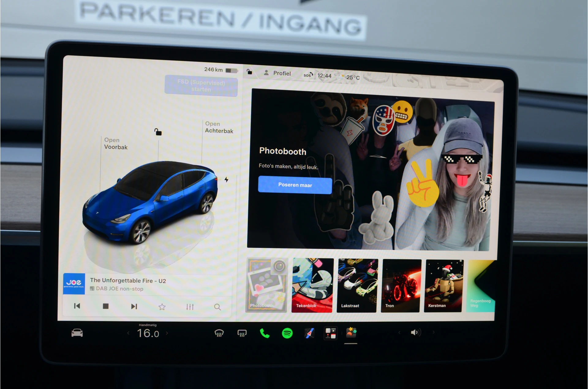
Task: Open charging via lightning bolt icon
Action: point(226,179)
